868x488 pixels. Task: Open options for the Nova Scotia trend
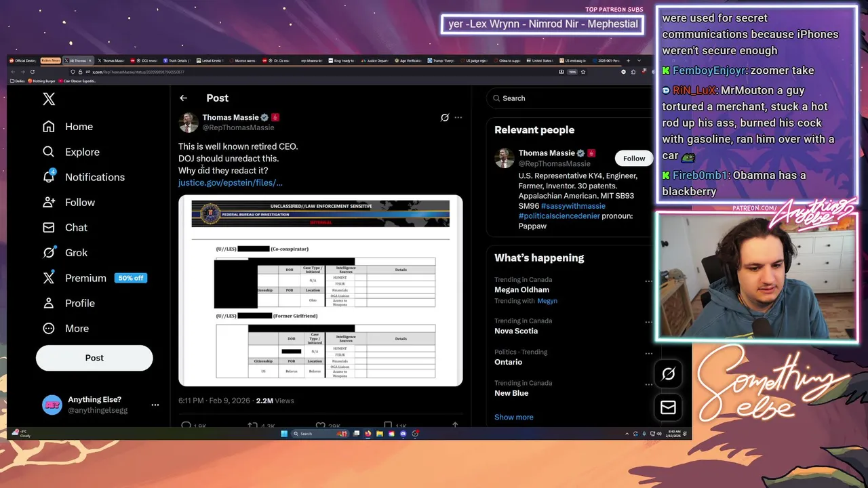tap(648, 322)
